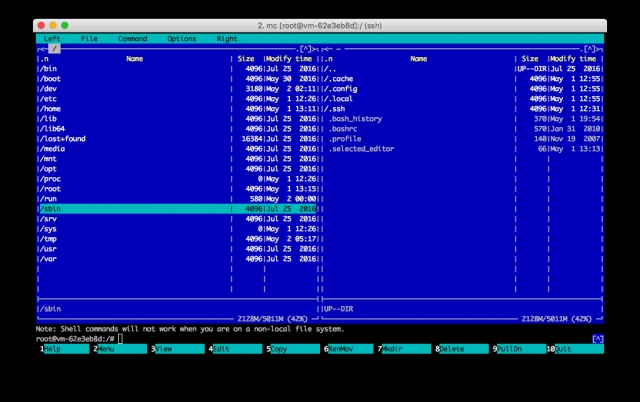Sort left panel by Modify time header
Image resolution: width=640 pixels, height=402 pixels.
[289, 59]
